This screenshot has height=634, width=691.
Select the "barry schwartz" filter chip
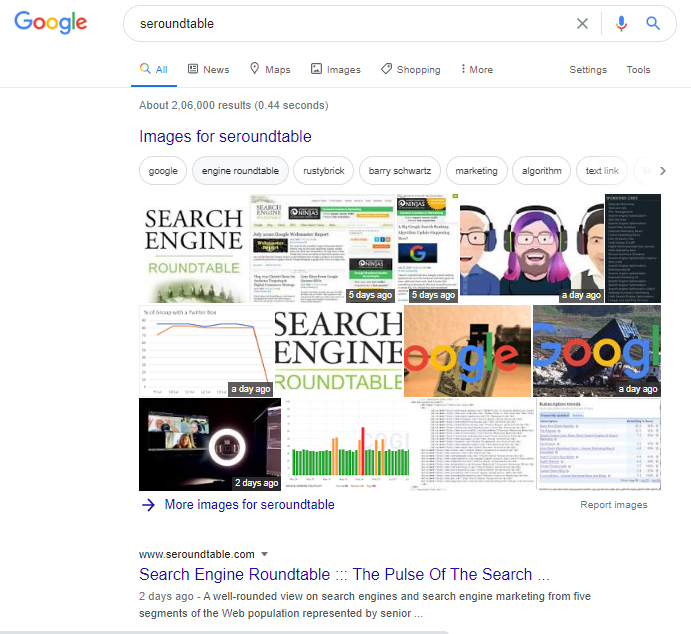pos(397,171)
